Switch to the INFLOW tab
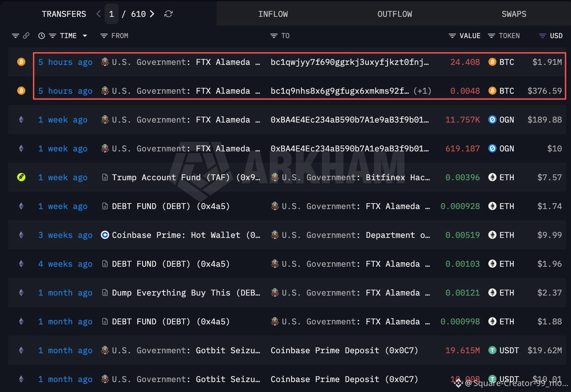571x392 pixels. (273, 14)
